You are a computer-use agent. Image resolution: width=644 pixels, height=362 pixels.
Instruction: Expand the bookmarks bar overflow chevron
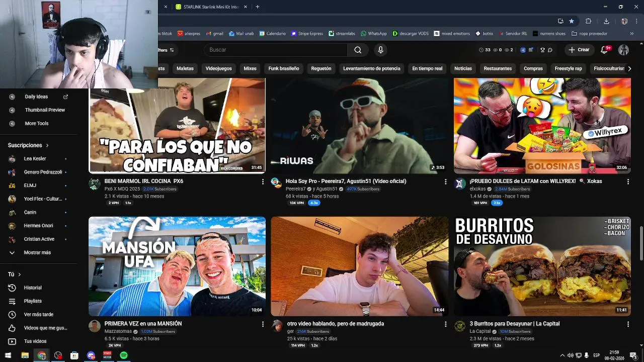(x=633, y=34)
